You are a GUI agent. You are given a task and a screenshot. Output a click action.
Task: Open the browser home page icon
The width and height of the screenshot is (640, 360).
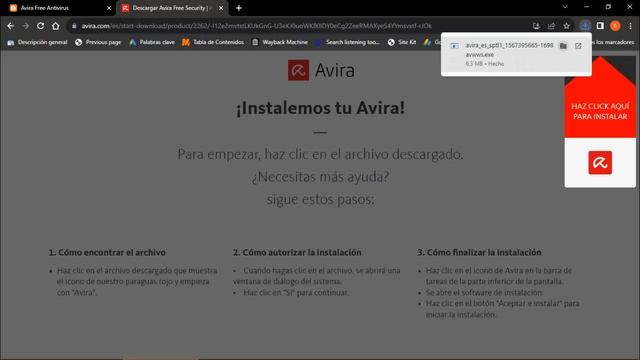(x=56, y=26)
